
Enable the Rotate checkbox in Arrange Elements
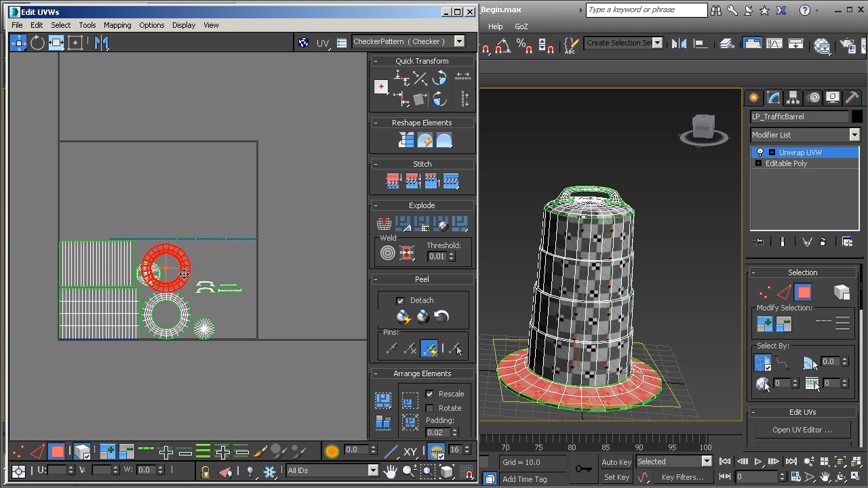(x=431, y=407)
